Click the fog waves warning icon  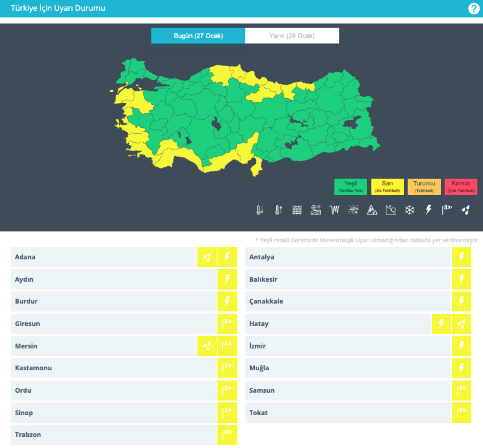point(297,210)
